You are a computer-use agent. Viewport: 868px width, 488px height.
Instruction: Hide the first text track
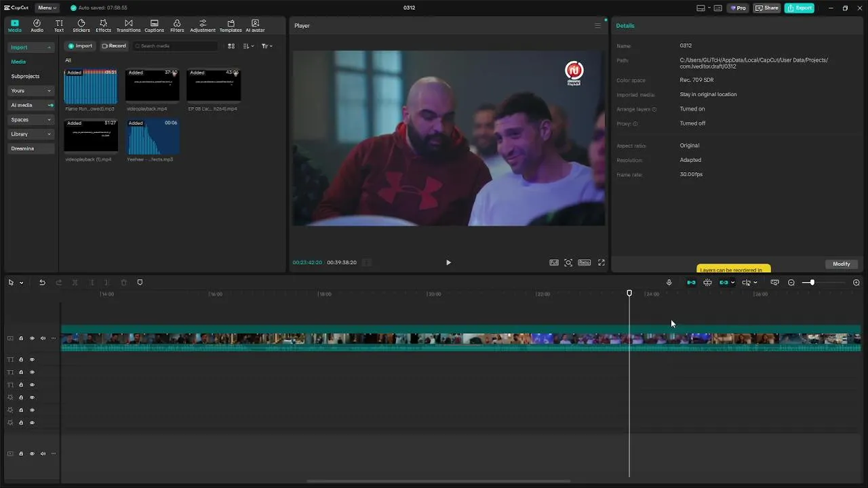(x=32, y=360)
